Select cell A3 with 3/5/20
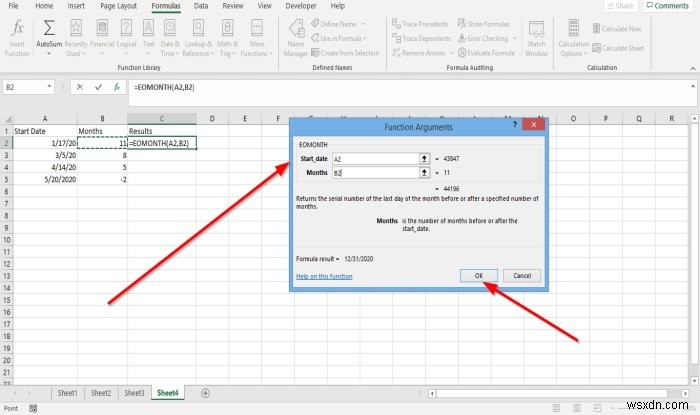 coord(45,155)
